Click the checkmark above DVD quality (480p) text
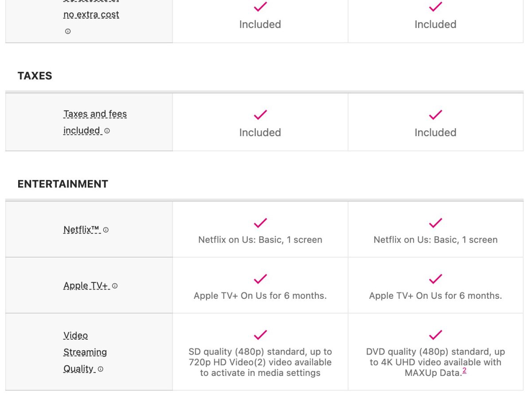 (435, 335)
